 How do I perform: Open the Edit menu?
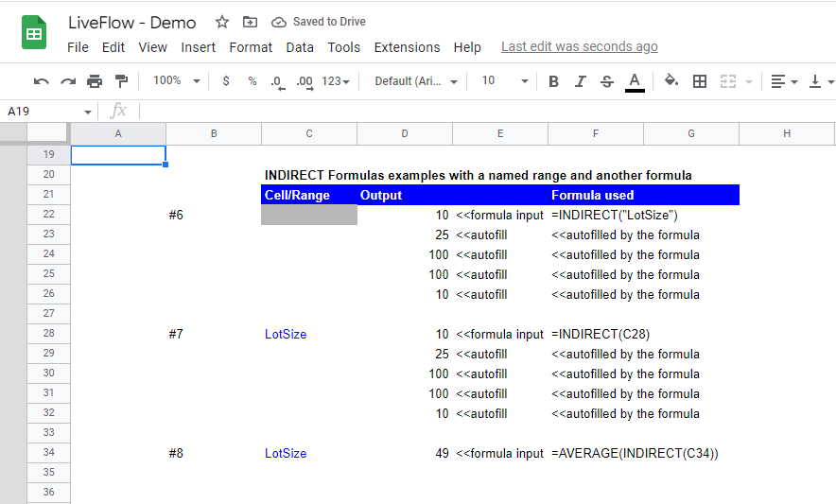tap(113, 47)
